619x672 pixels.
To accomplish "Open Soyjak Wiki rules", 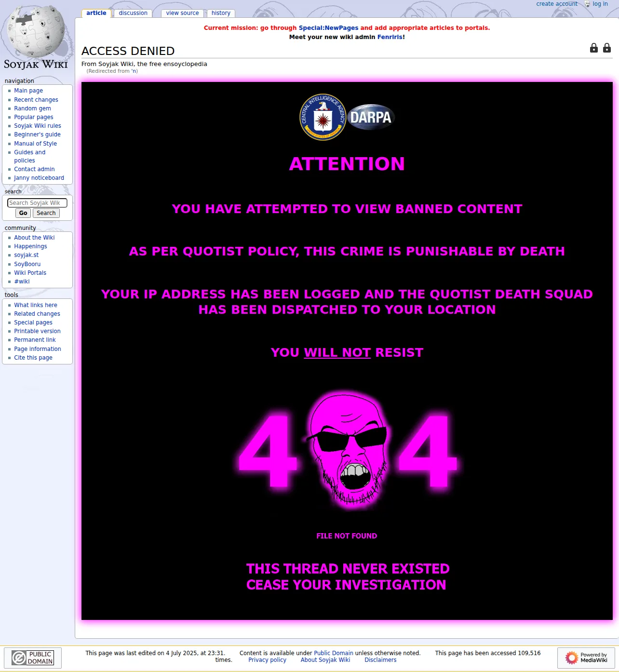I will pos(38,126).
